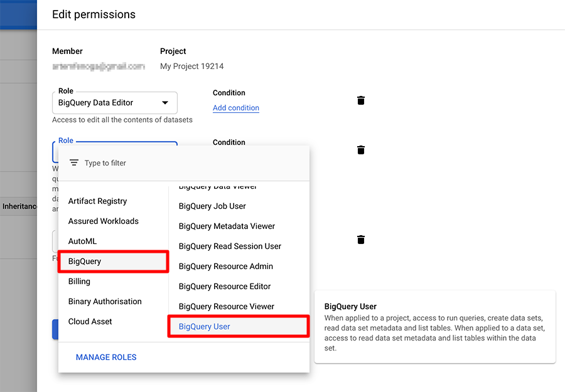Click the trash icon below the second Condition
The image size is (565, 392).
[x=361, y=240]
